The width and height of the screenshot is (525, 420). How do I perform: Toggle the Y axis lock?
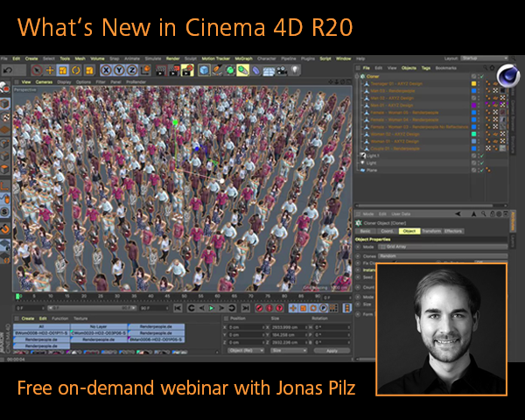[x=119, y=70]
